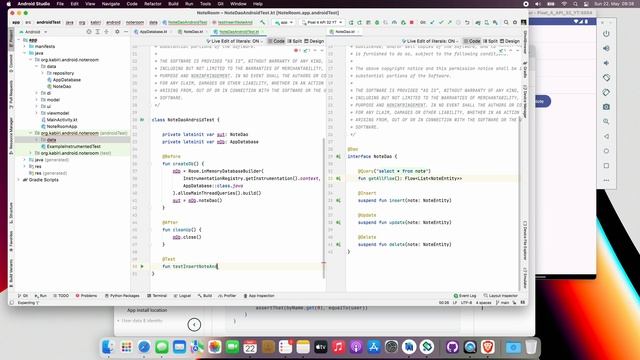The width and height of the screenshot is (640, 360).
Task: Open the Logcat tool window
Action: [182, 296]
